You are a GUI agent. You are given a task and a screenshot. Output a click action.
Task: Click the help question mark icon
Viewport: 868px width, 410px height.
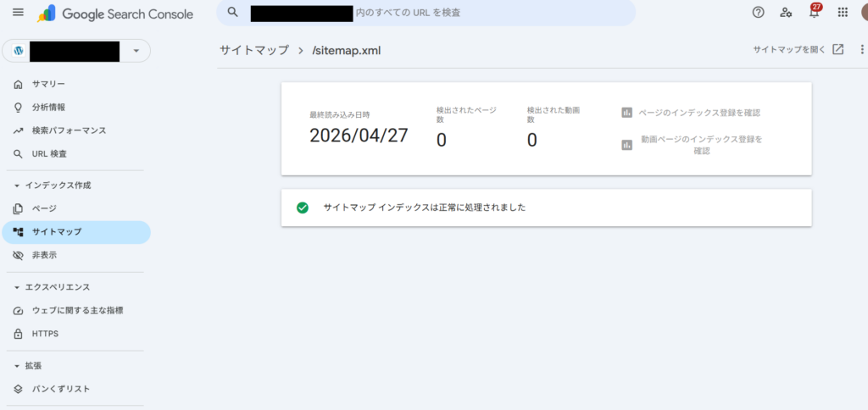click(758, 13)
